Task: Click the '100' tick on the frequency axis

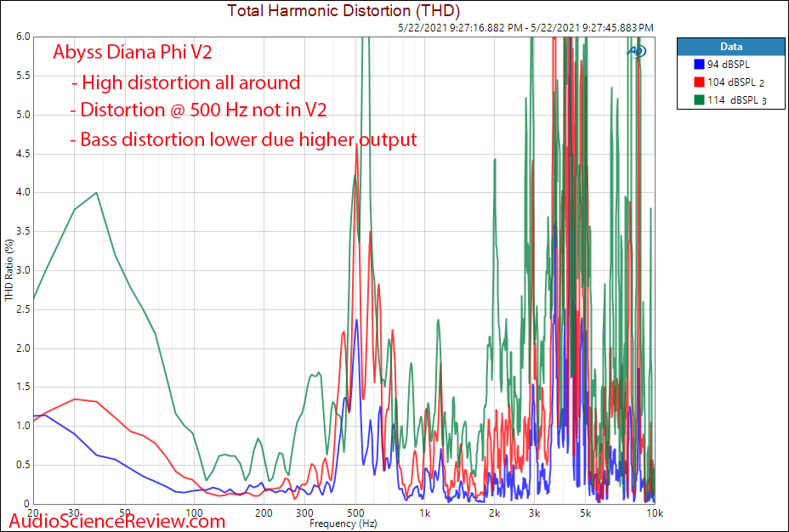Action: point(194,513)
